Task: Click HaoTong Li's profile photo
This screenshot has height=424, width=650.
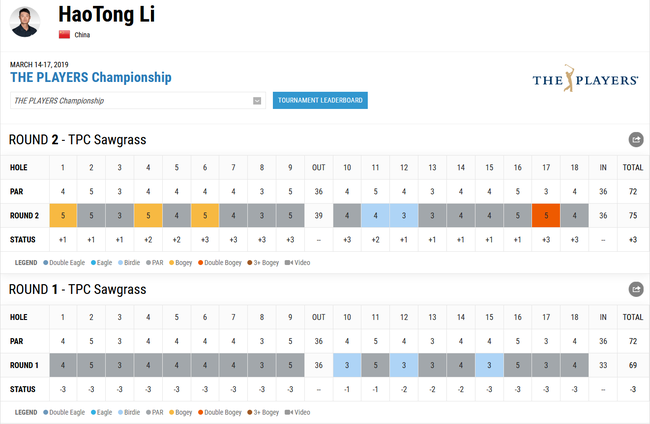Action: (x=25, y=22)
